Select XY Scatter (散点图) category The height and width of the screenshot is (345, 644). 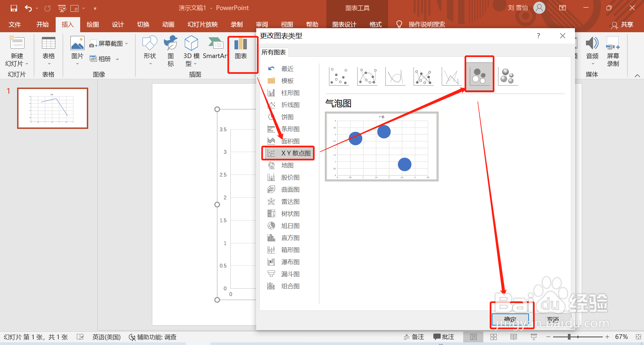pos(289,153)
